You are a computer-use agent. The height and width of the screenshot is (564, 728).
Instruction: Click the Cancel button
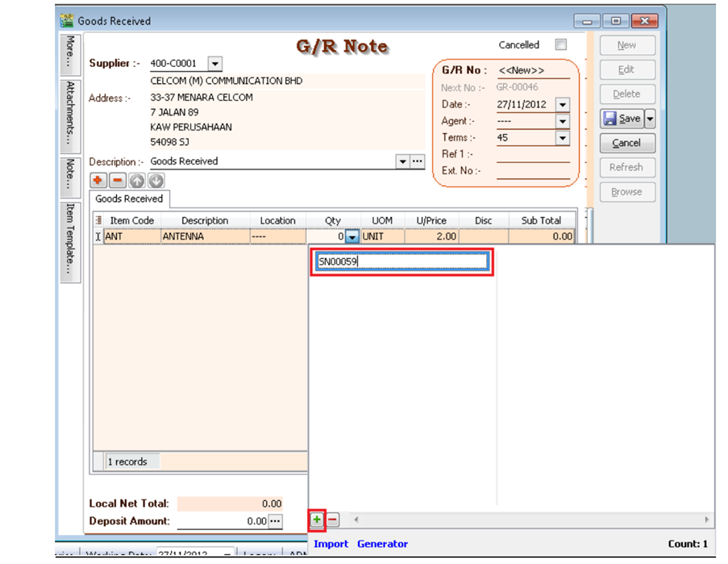click(626, 143)
